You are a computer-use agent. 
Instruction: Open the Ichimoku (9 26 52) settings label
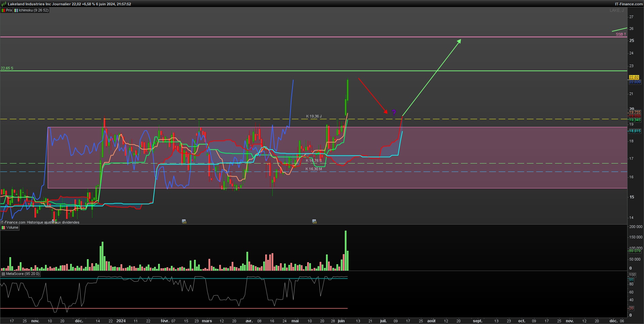click(34, 10)
